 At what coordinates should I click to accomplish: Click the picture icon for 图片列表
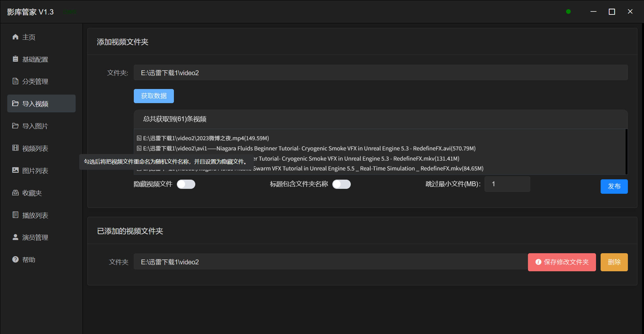tap(15, 170)
